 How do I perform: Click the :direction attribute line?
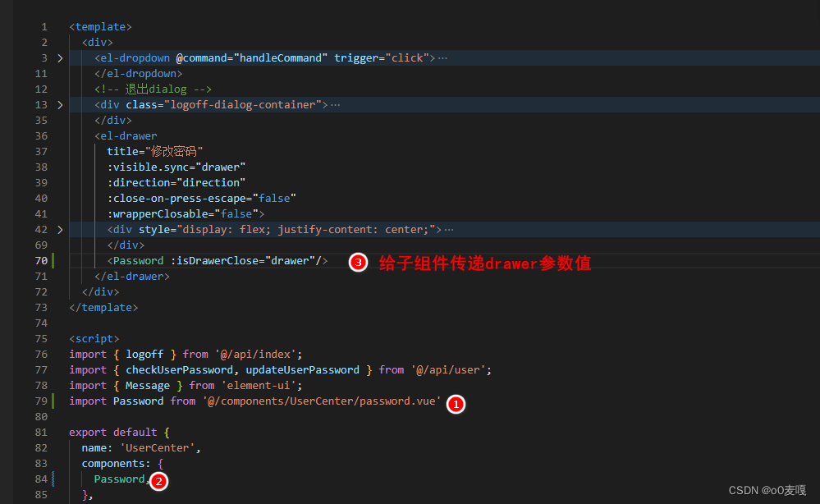pyautogui.click(x=176, y=183)
